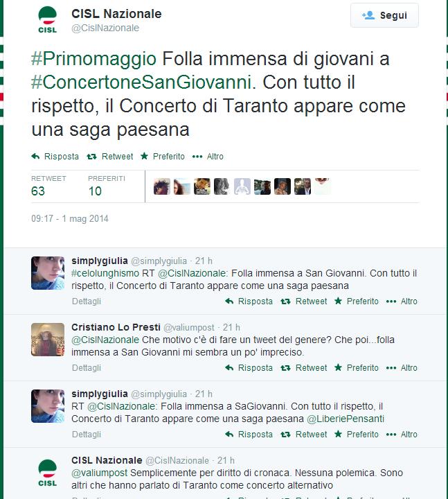Open Altro menu under main tweet

[x=208, y=156]
